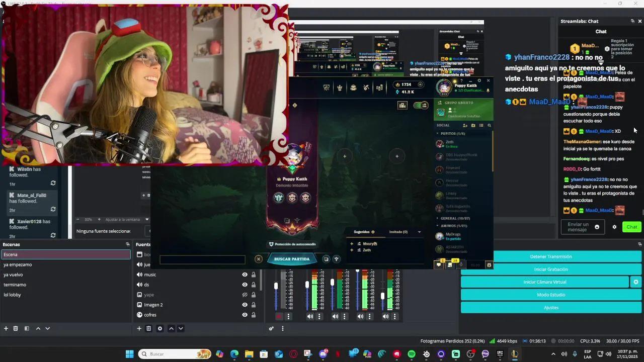
Task: Toggle lock on the music source
Action: coord(254,275)
